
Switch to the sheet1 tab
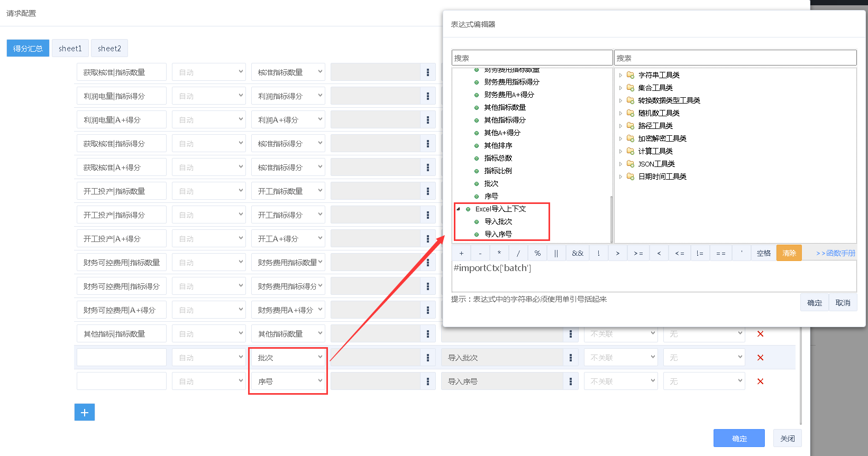[70, 48]
